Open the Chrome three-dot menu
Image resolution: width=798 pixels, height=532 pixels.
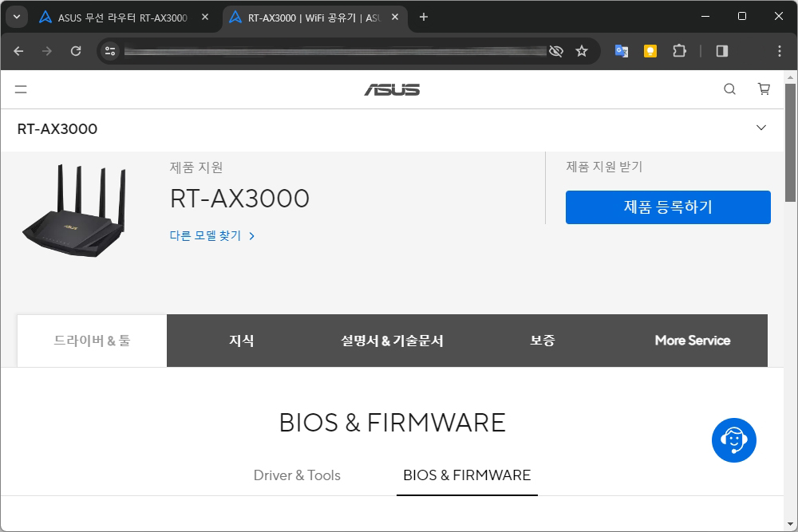click(779, 51)
